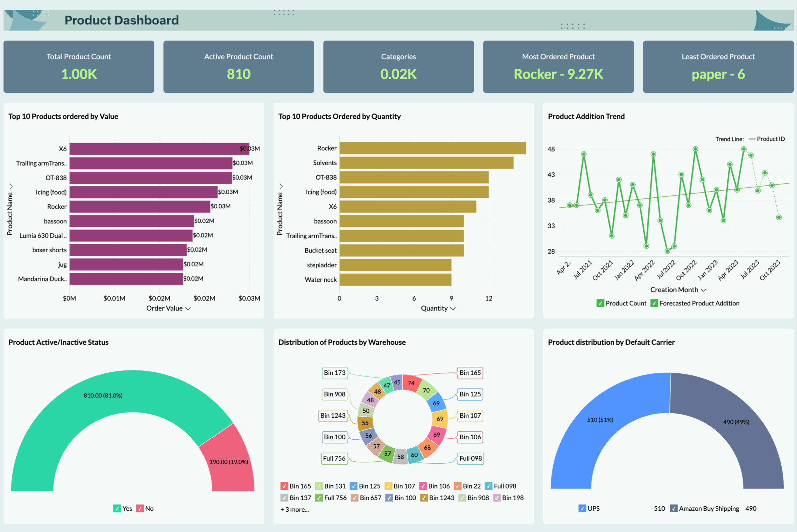Click the Bin 1243 callout label
Viewport: 797px width, 532px height.
click(x=333, y=415)
